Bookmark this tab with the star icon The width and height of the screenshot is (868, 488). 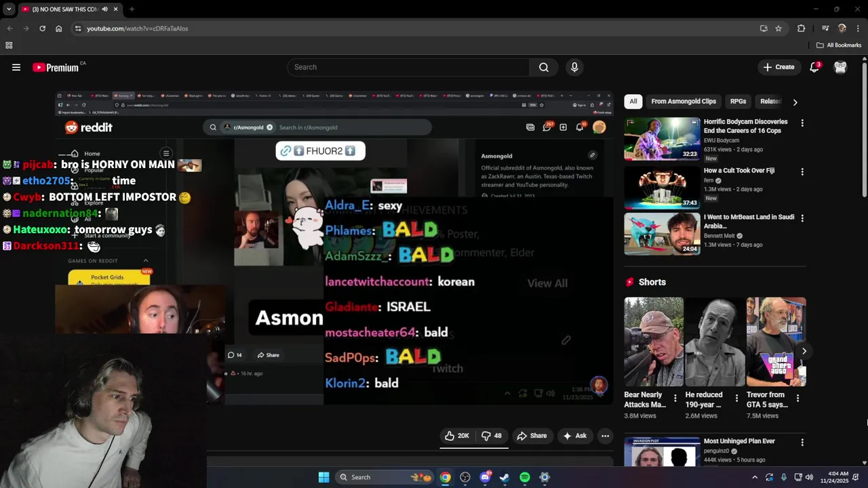click(778, 28)
